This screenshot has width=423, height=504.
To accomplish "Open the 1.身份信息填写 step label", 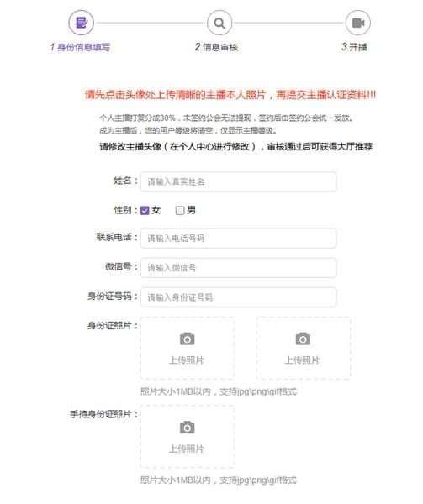I will 80,47.
